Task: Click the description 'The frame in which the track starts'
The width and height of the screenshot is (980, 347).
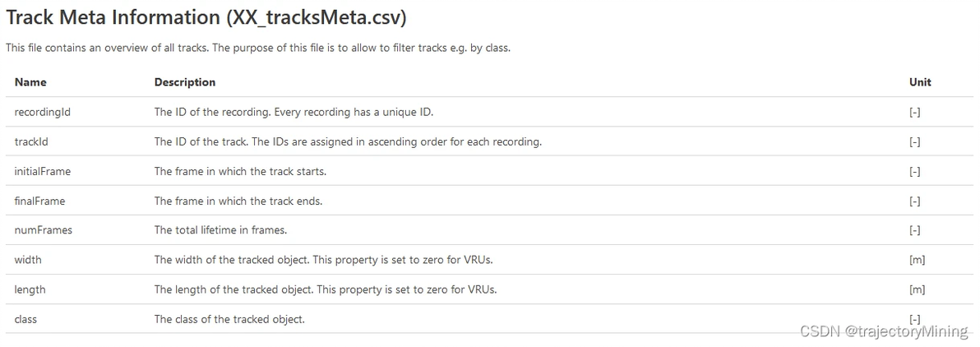Action: [x=238, y=171]
